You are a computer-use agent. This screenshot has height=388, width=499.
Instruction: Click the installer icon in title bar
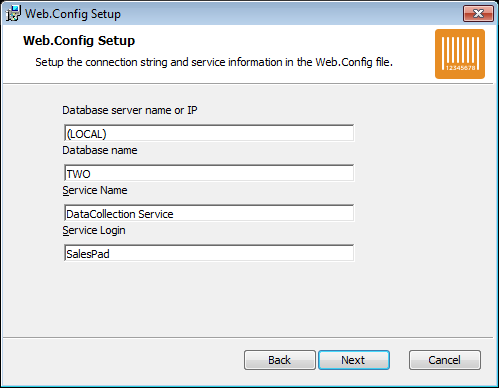[13, 13]
